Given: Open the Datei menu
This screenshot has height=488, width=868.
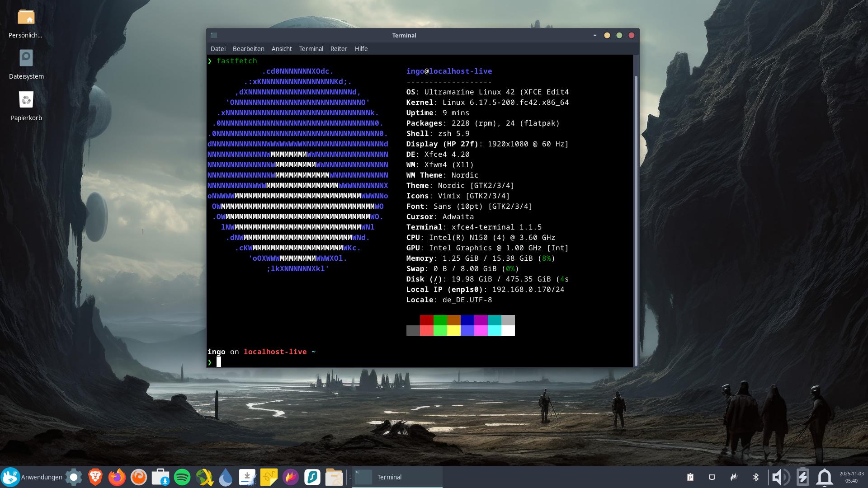Looking at the screenshot, I should 218,49.
